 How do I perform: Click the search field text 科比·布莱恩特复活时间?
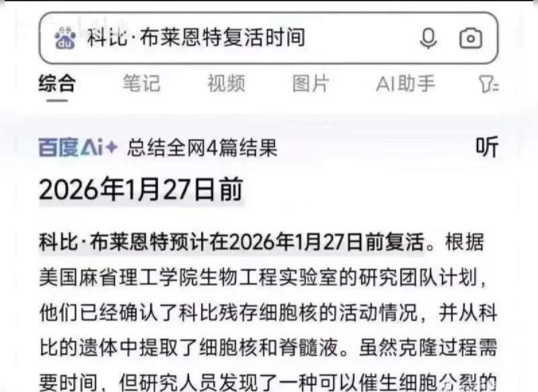coord(196,38)
